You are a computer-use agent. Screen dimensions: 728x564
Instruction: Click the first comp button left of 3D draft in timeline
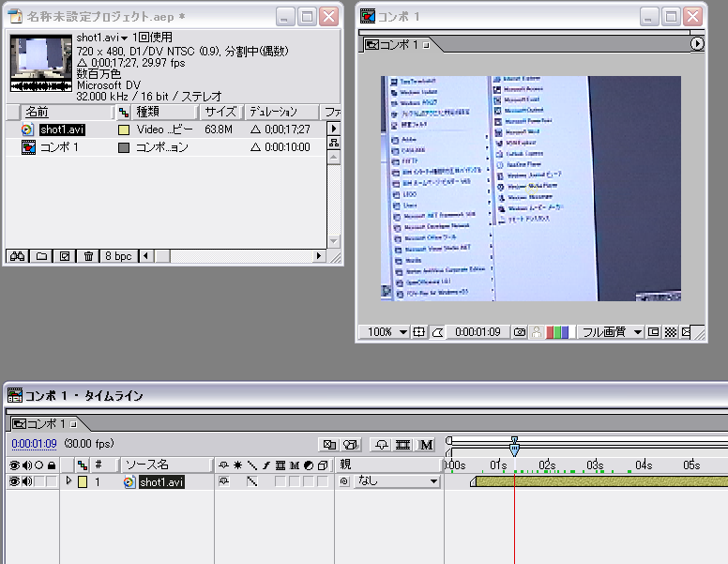pos(329,445)
